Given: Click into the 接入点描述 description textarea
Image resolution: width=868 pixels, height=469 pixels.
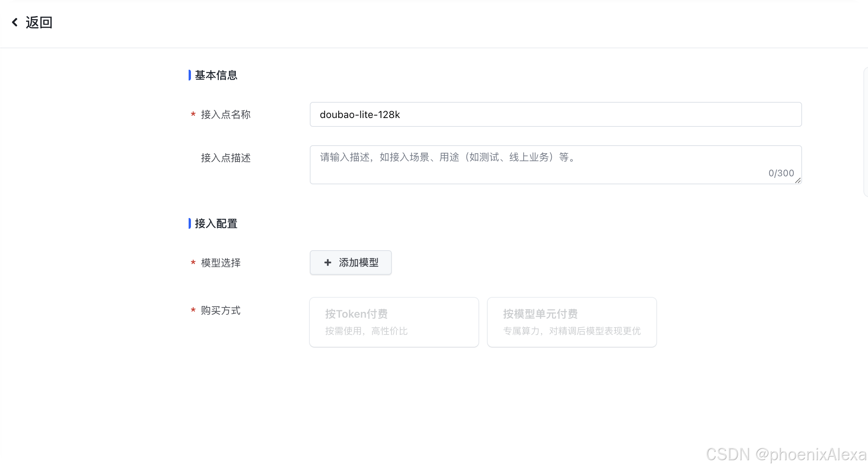Looking at the screenshot, I should coord(537,164).
